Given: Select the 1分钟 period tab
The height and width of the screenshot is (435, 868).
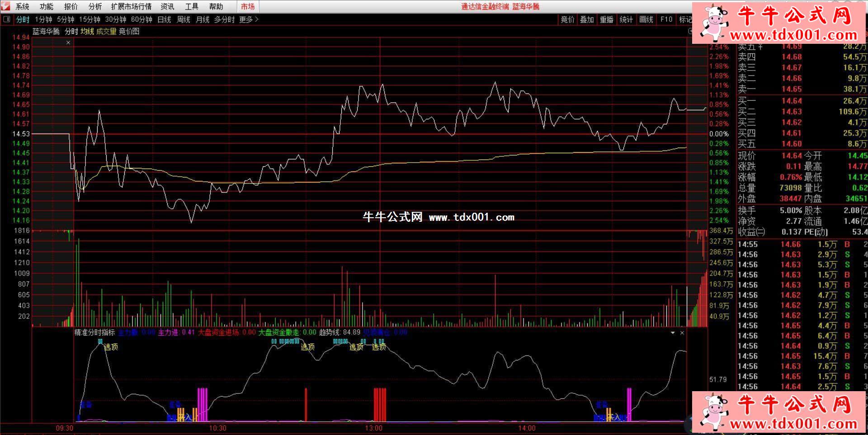Looking at the screenshot, I should tap(43, 19).
